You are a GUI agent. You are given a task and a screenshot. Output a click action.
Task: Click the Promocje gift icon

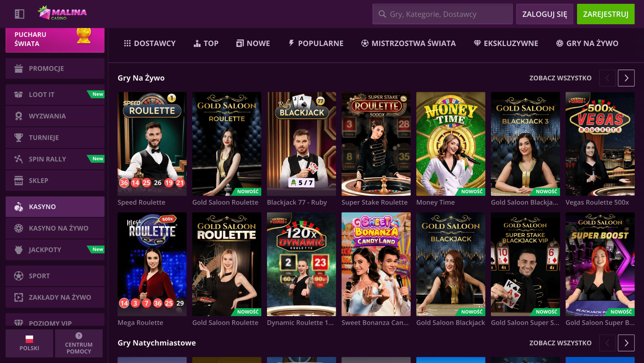19,68
